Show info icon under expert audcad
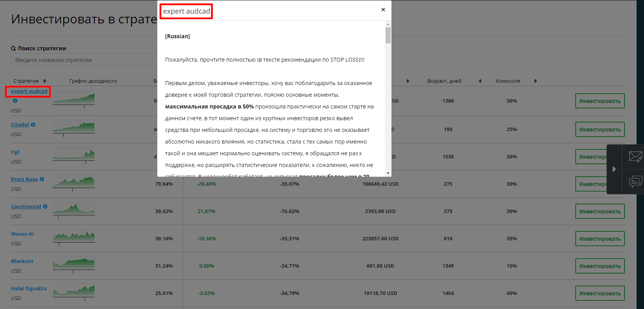Screen dimensions: 644x309 15,101
